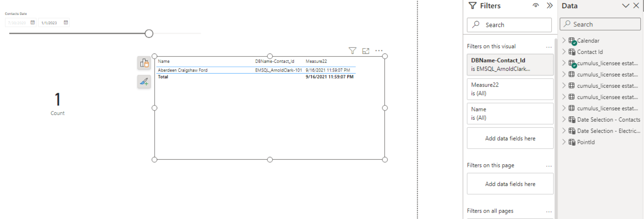Click the Measure22 column header
Image resolution: width=644 pixels, height=219 pixels.
click(316, 61)
